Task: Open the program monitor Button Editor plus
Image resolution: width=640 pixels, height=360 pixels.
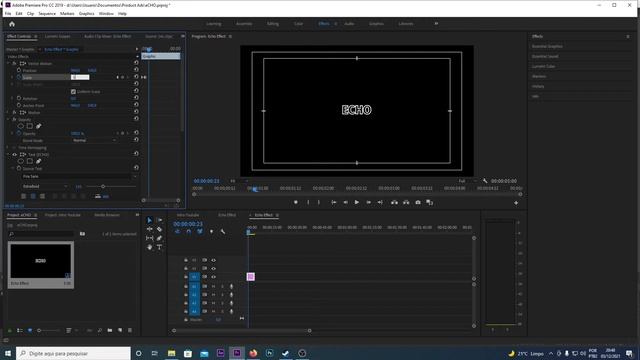Action: (x=516, y=203)
